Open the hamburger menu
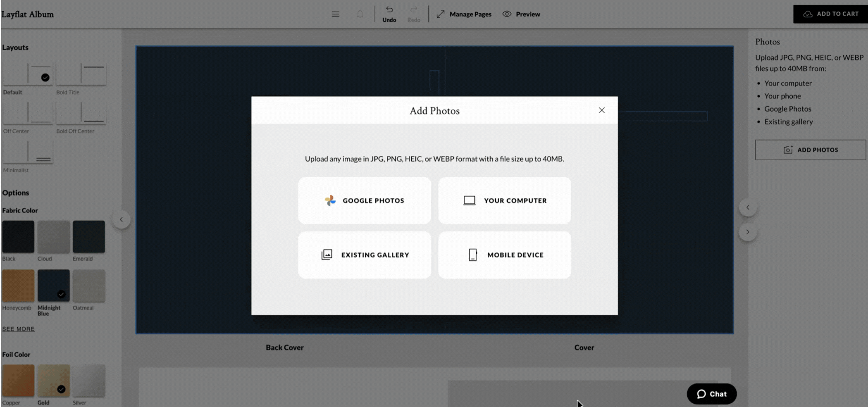Screen dimensions: 868x407 pyautogui.click(x=335, y=14)
